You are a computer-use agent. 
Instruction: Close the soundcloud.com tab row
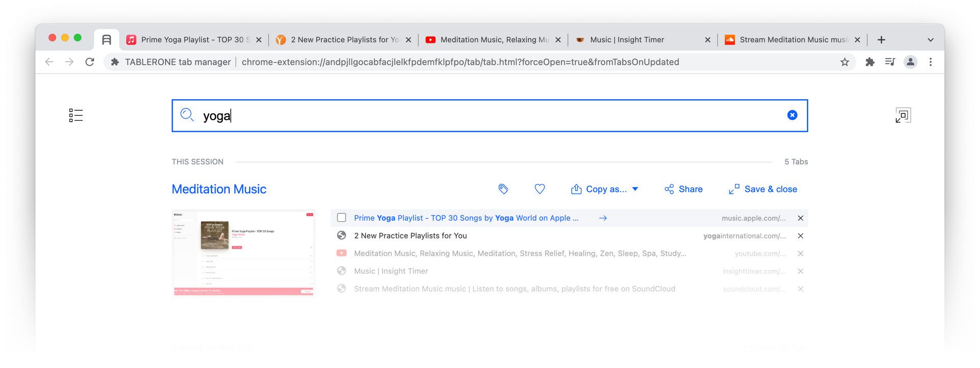coord(800,289)
